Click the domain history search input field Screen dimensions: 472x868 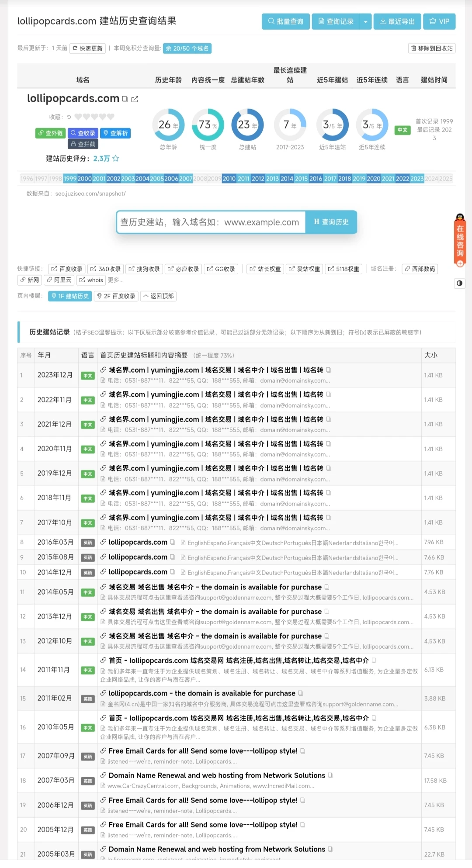pos(210,222)
